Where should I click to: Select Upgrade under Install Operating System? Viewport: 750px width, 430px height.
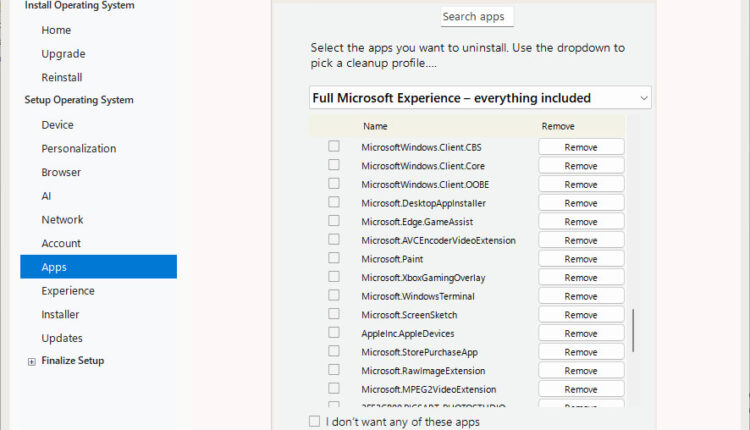pyautogui.click(x=63, y=54)
